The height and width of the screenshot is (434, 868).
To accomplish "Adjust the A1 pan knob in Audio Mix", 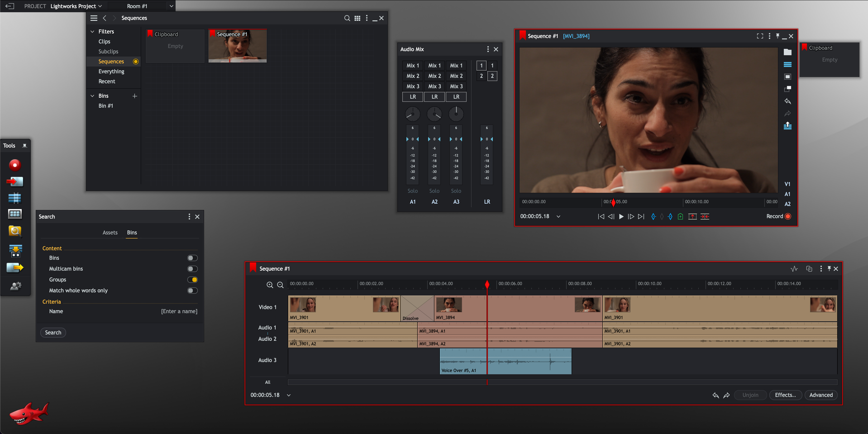I will 413,114.
